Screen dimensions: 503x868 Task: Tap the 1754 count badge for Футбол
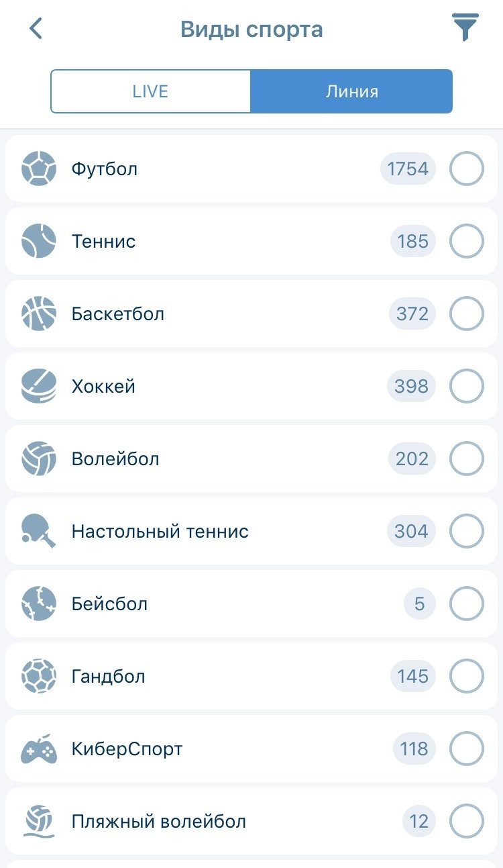tap(408, 168)
